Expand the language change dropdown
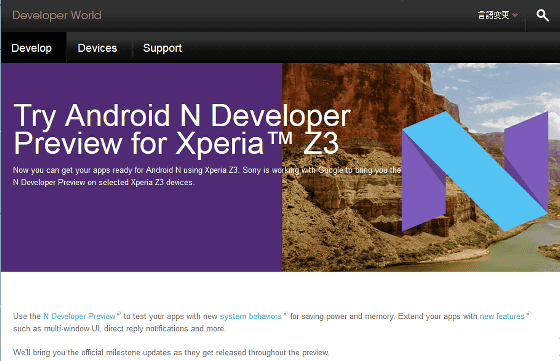560x361 pixels. [x=498, y=15]
